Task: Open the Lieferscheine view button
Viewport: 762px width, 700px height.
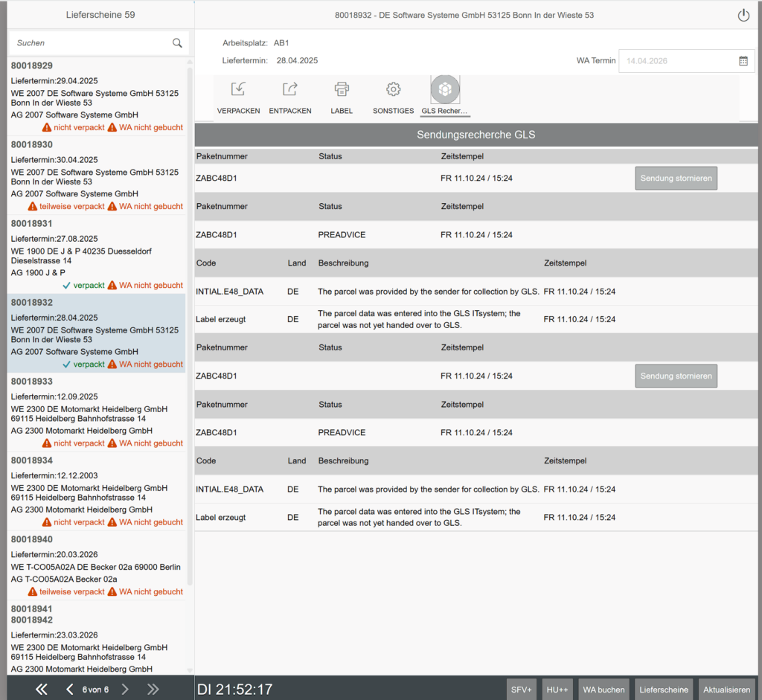Action: coord(663,690)
